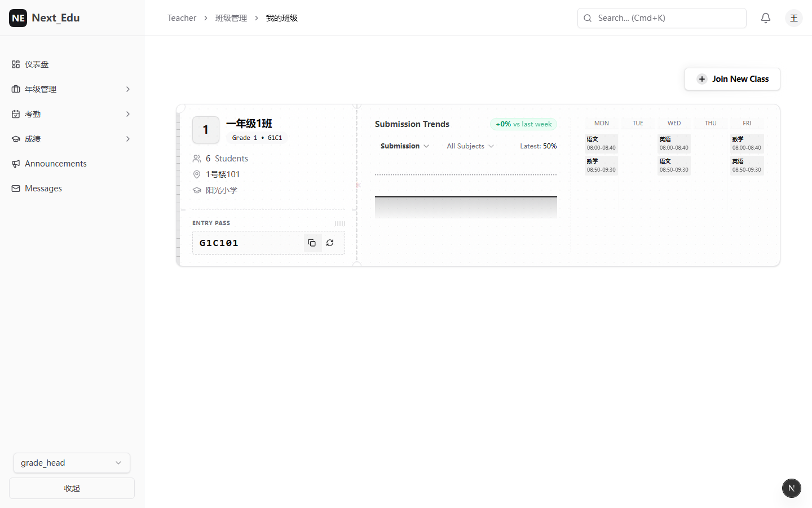
Task: Open Wednesday 英语 08:00-08:40 lesson
Action: pos(674,143)
